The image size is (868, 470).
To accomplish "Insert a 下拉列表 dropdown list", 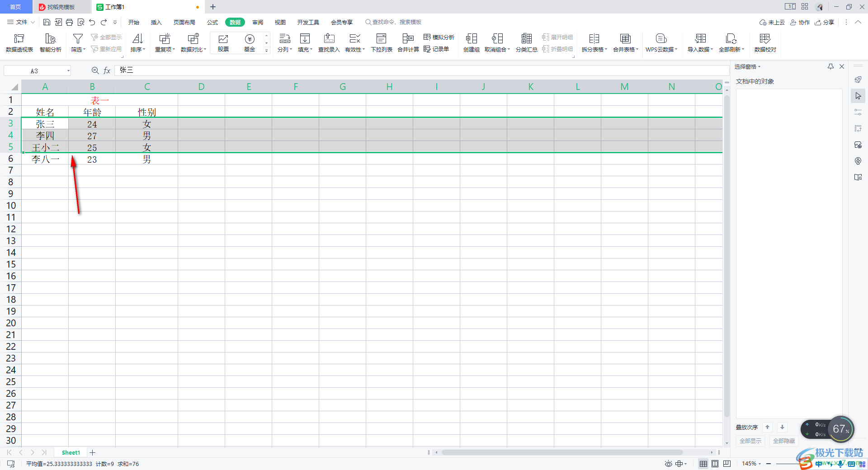I will click(x=382, y=43).
